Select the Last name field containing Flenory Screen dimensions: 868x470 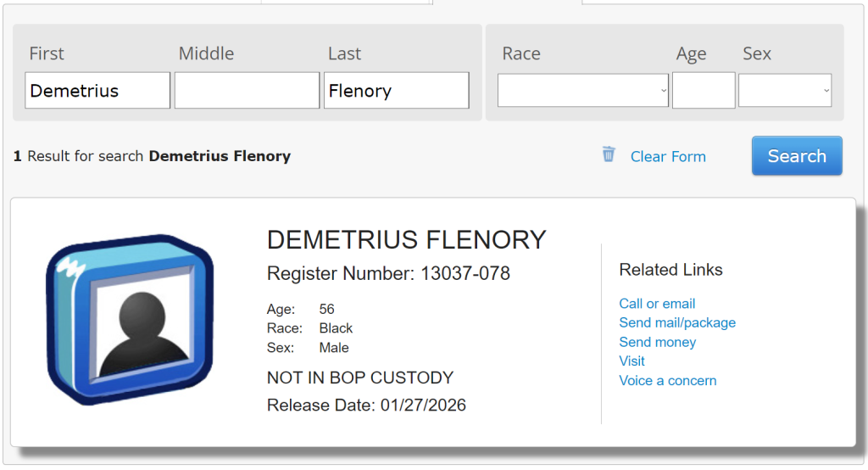pos(396,91)
